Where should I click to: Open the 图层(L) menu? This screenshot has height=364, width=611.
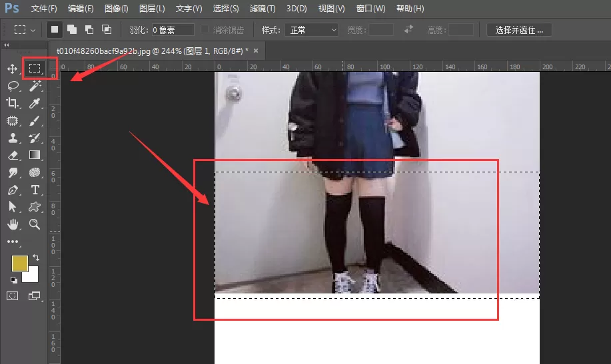point(152,9)
